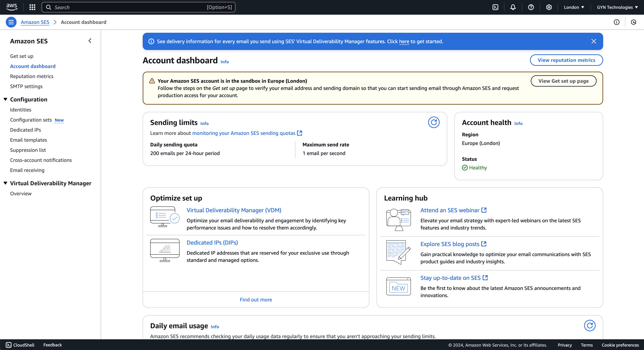The height and width of the screenshot is (350, 644).
Task: Click the notifications bell icon in top bar
Action: 513,7
